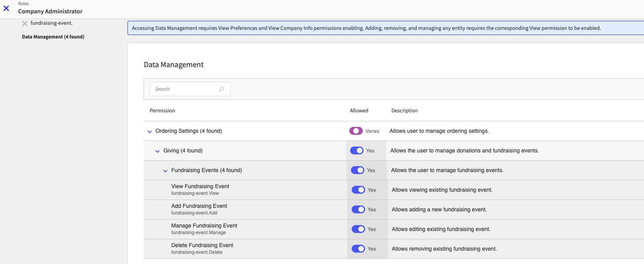The height and width of the screenshot is (264, 644).
Task: Select the Add Fundraising Event row label
Action: tap(199, 206)
